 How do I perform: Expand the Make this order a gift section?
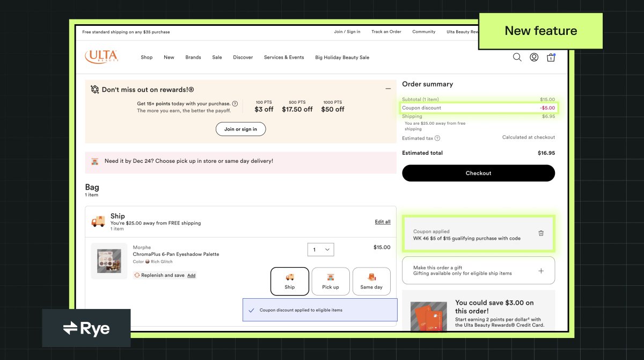tap(541, 271)
